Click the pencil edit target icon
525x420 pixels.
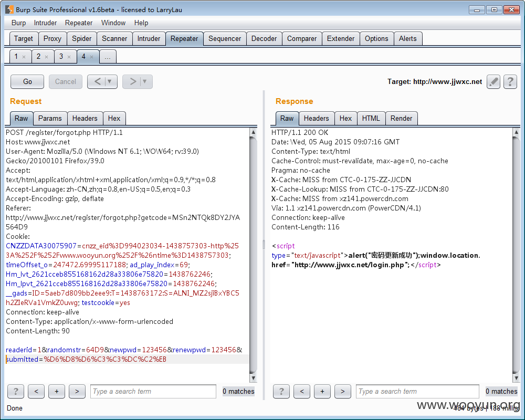pos(493,82)
